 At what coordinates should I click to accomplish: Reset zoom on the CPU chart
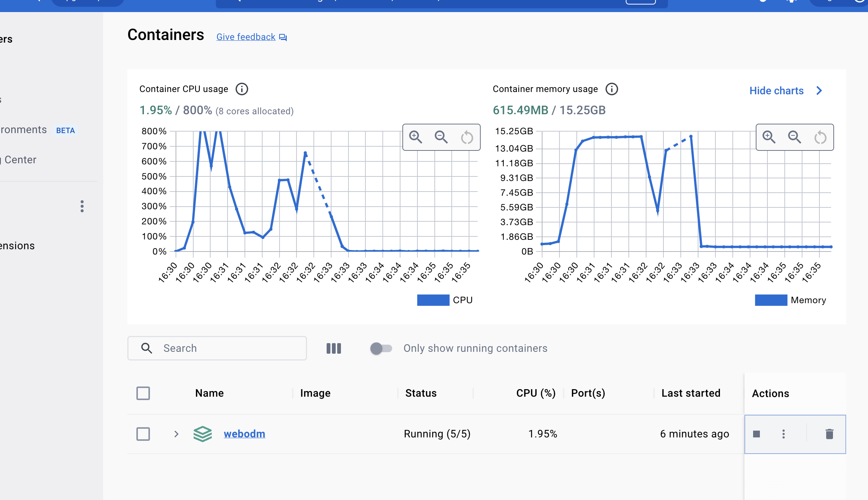[x=467, y=137]
